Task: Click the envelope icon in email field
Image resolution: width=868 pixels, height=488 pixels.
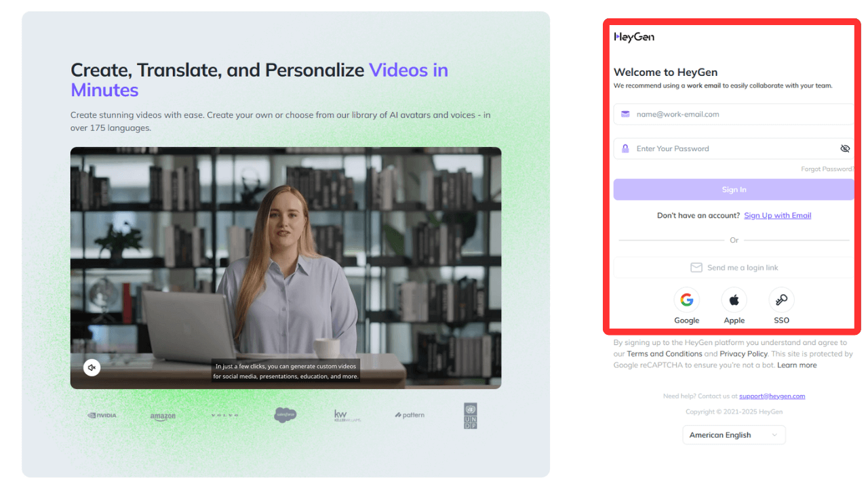Action: (625, 114)
